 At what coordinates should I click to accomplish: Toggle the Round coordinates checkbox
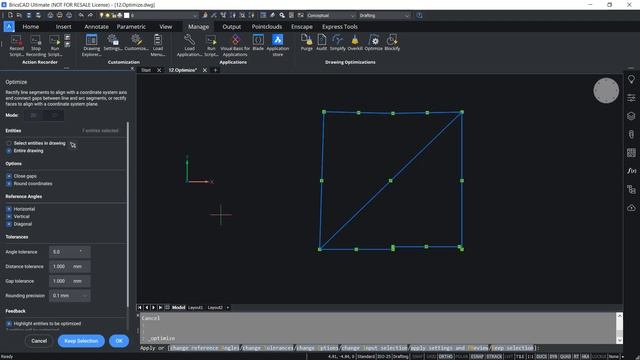pyautogui.click(x=9, y=184)
